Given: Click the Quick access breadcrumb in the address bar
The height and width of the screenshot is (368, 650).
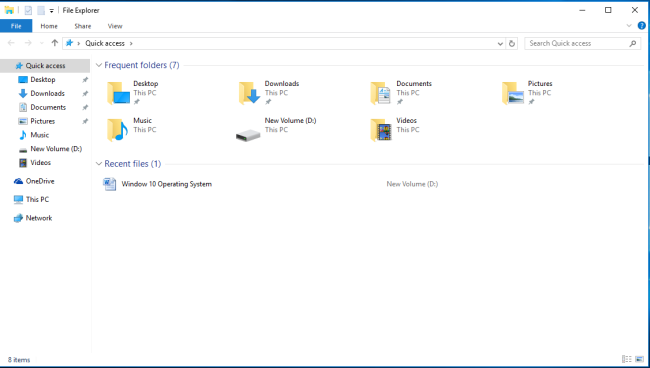Looking at the screenshot, I should [x=105, y=43].
